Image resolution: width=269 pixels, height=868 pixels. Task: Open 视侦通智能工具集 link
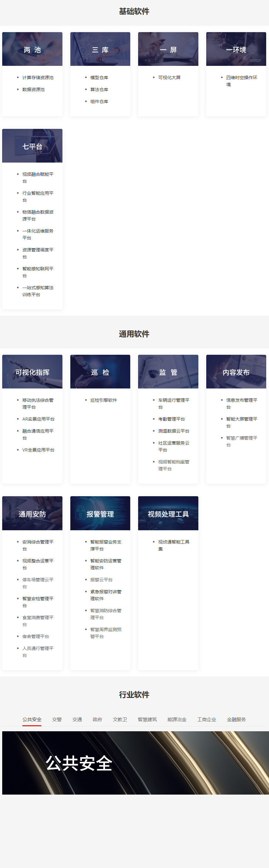(173, 545)
